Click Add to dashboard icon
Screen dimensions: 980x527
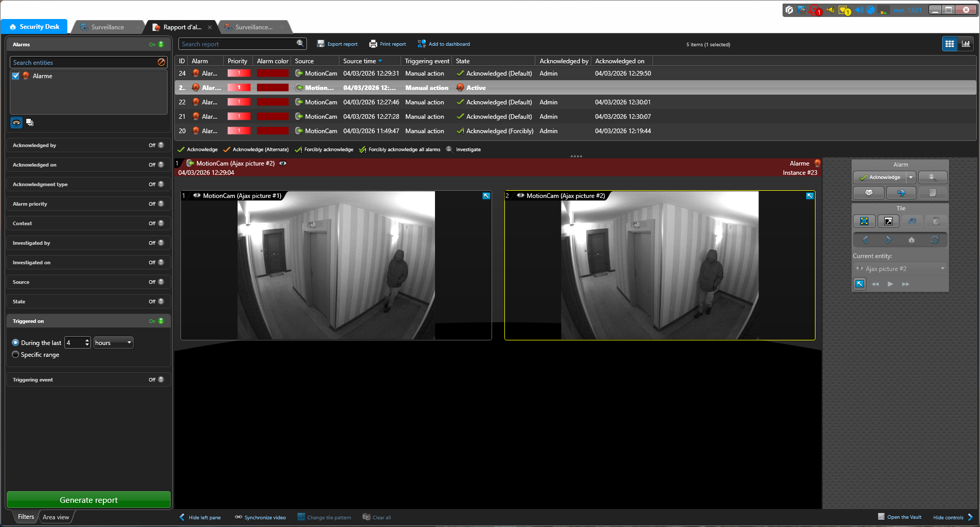422,44
